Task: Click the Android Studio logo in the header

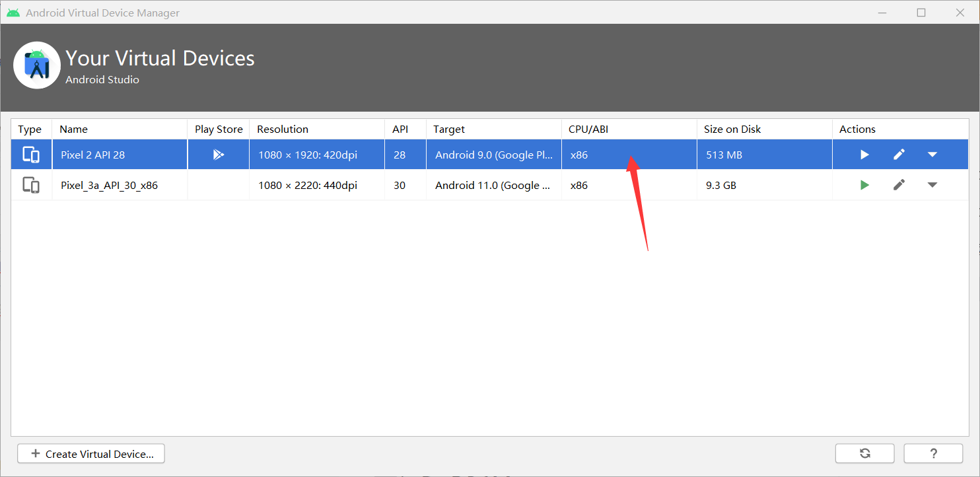Action: tap(37, 65)
